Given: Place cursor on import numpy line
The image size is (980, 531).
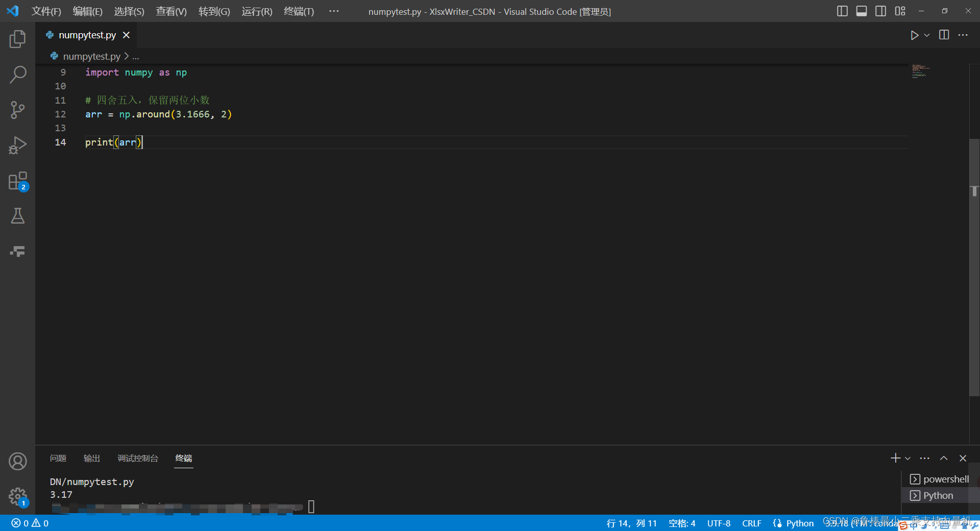Looking at the screenshot, I should point(136,73).
